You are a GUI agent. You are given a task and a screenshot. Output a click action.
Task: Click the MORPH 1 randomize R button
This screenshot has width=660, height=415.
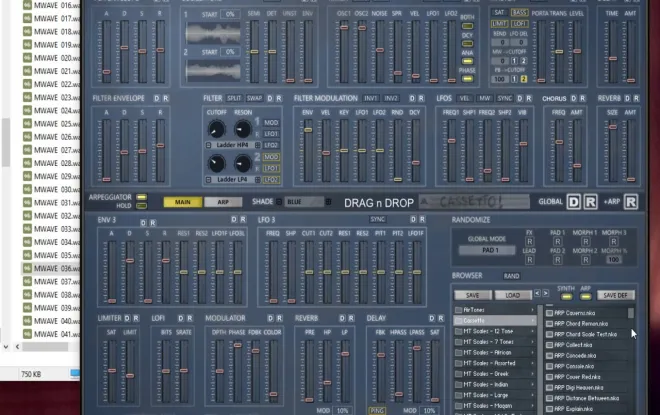(x=585, y=242)
